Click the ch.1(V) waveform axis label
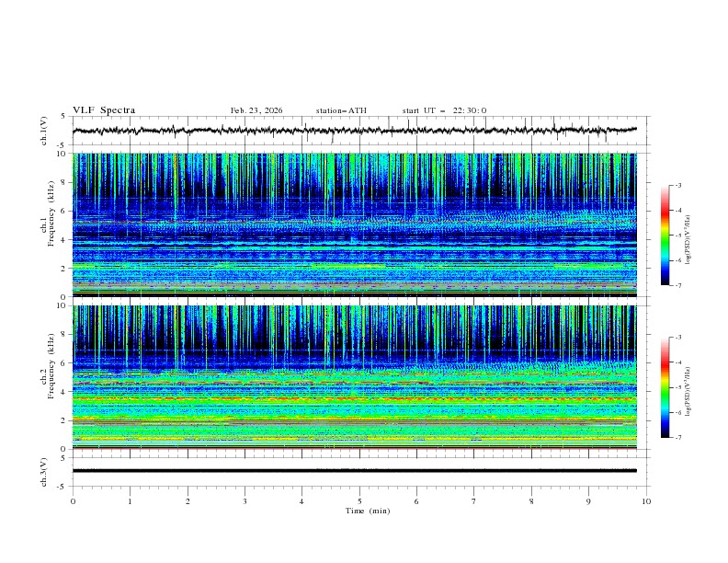 point(44,131)
